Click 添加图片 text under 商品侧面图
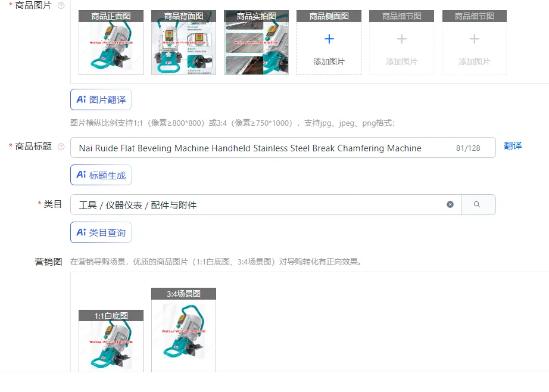549x392 pixels. [x=329, y=61]
